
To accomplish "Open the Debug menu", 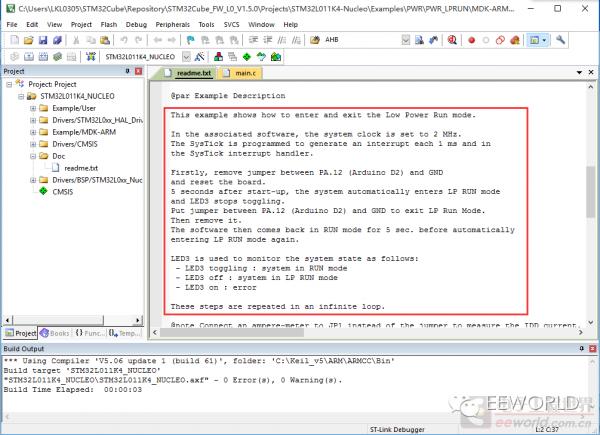I will click(x=136, y=24).
